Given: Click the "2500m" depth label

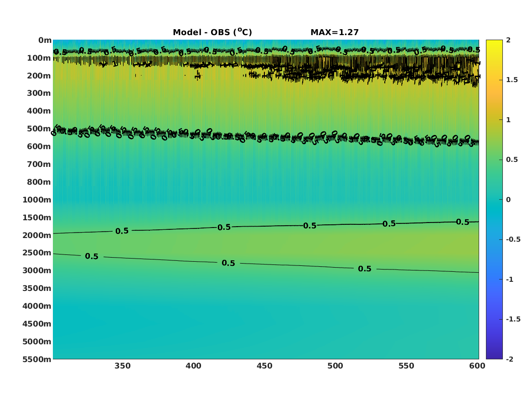Looking at the screenshot, I should (37, 253).
